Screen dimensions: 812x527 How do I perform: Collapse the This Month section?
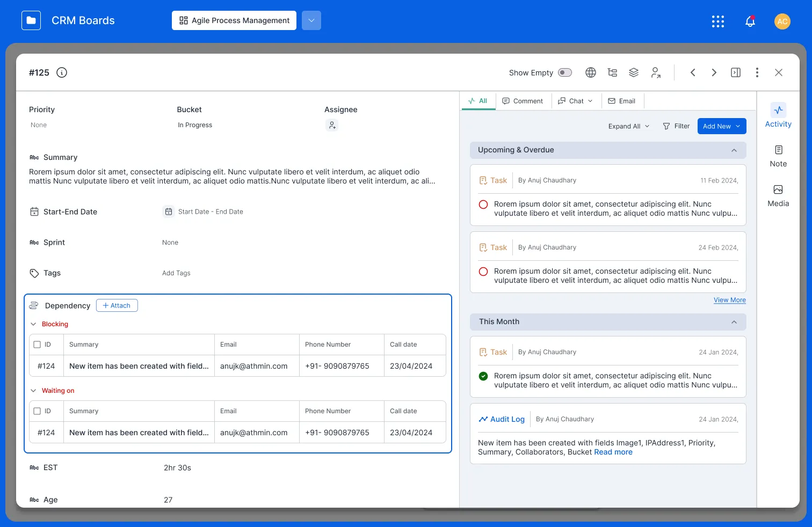coord(734,322)
